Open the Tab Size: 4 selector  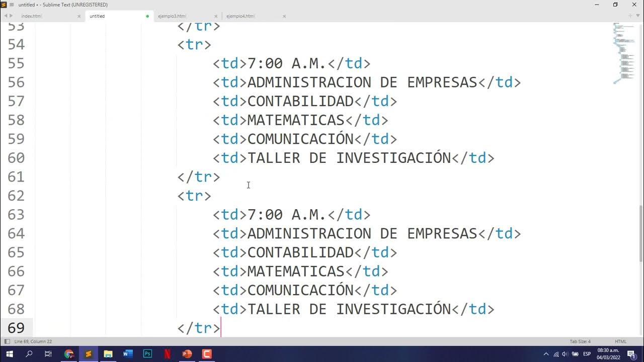(580, 341)
